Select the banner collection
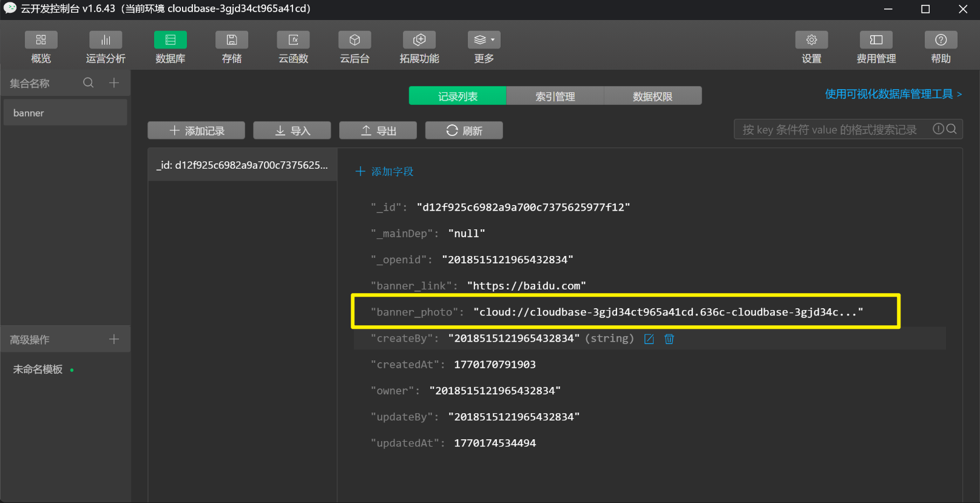The image size is (980, 503). [x=65, y=113]
